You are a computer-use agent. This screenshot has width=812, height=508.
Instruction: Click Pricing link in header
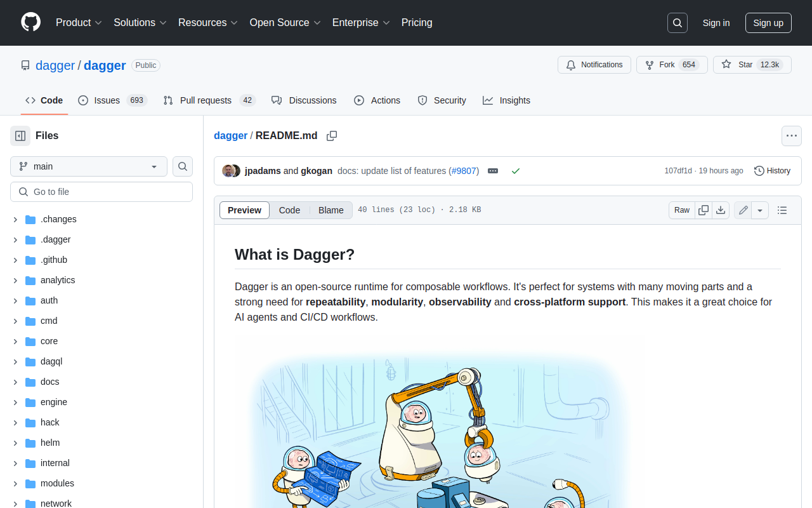point(417,22)
